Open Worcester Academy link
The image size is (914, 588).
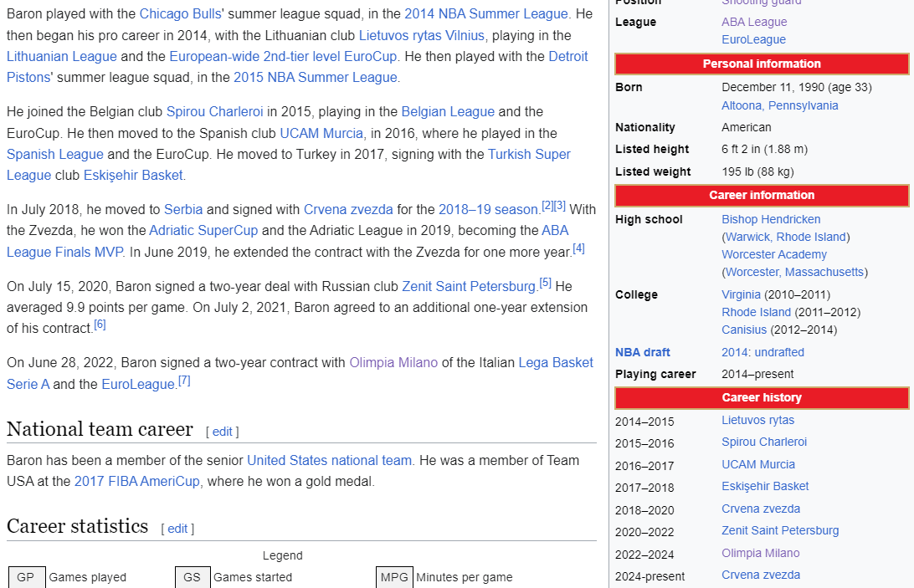pyautogui.click(x=774, y=254)
